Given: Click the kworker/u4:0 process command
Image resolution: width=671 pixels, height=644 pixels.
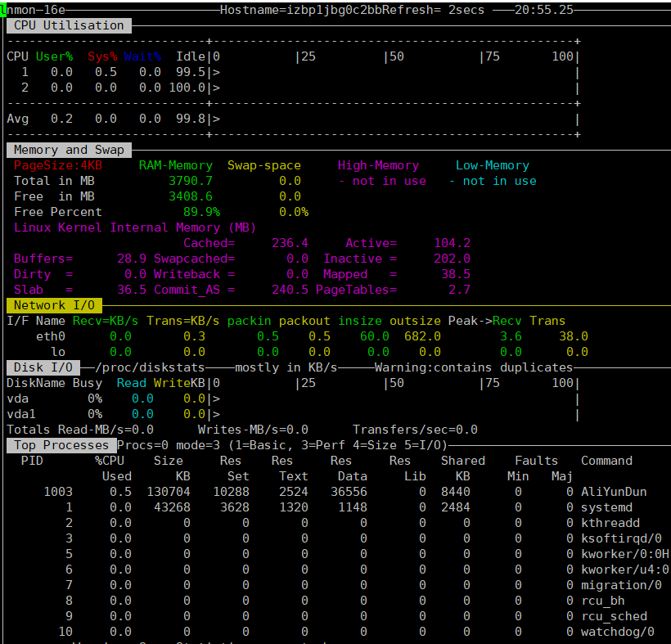Looking at the screenshot, I should (625, 570).
